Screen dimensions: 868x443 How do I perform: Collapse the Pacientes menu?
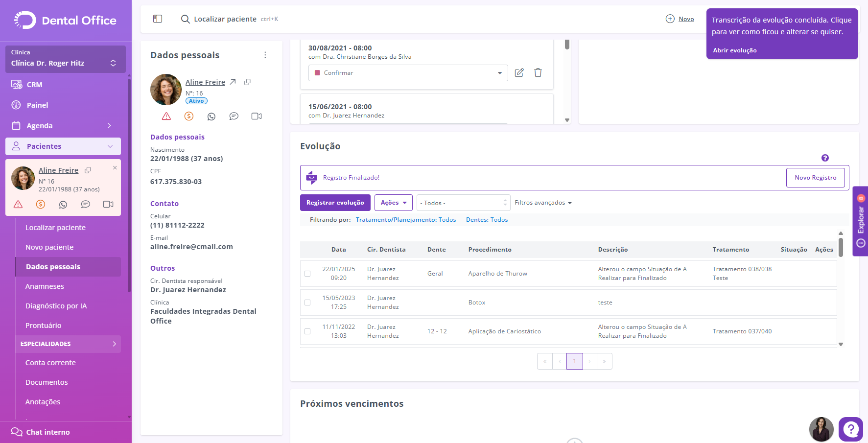(x=63, y=146)
